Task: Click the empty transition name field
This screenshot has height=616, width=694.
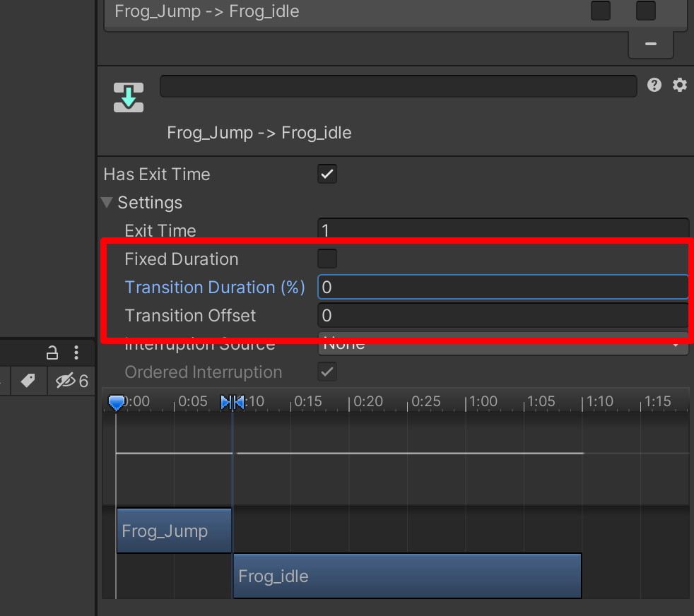Action: [x=399, y=86]
